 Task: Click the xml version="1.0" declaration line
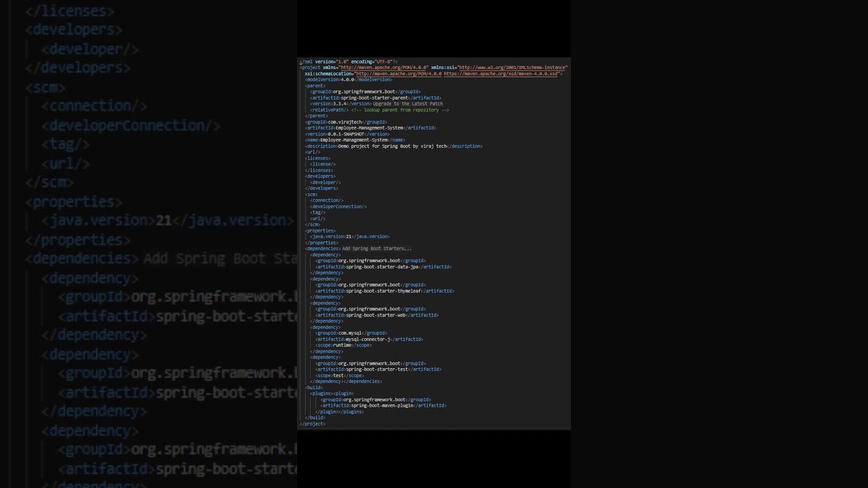pos(349,62)
